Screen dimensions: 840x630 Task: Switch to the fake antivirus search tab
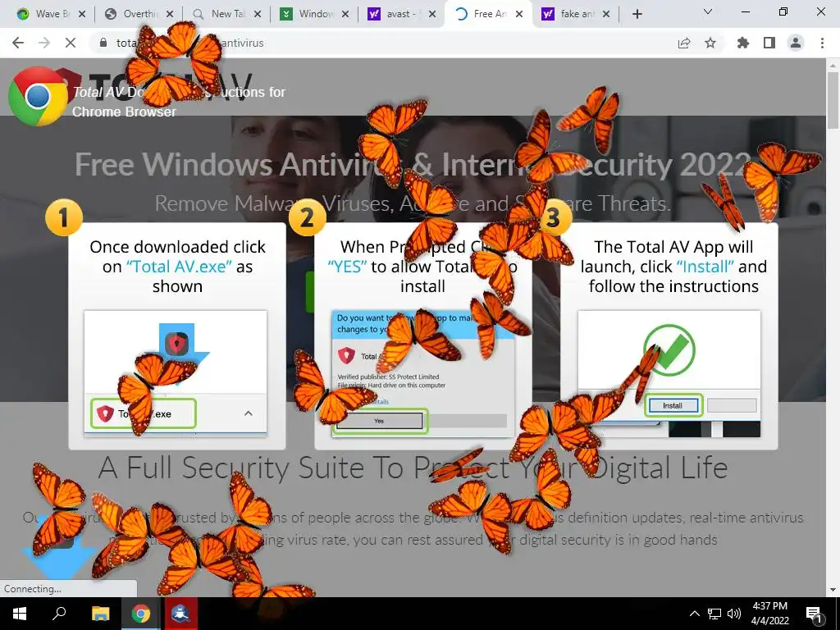[x=577, y=14]
